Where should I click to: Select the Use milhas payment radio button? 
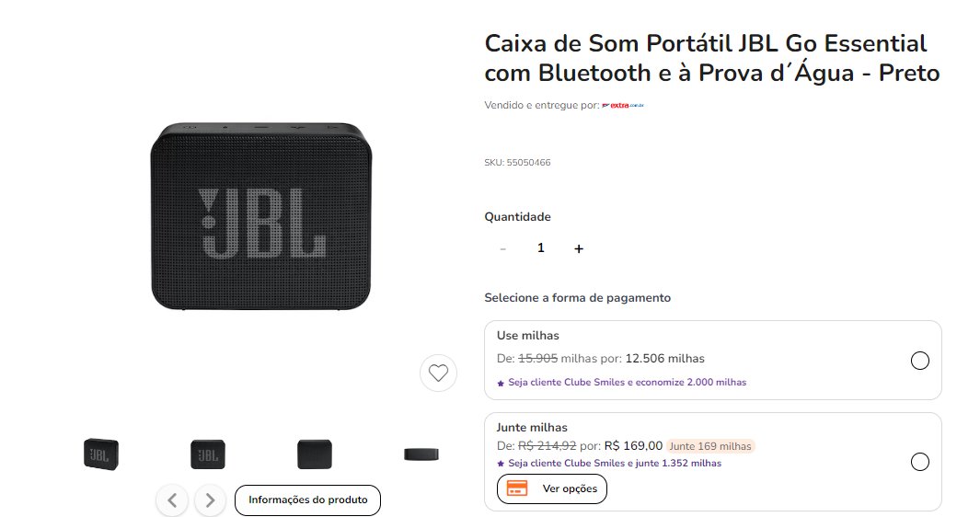point(920,361)
